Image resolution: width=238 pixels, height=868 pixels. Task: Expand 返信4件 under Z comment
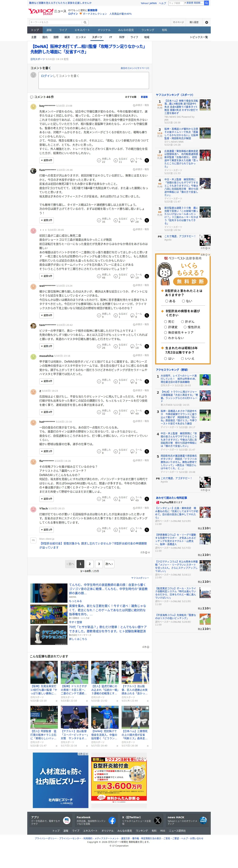coord(47,412)
